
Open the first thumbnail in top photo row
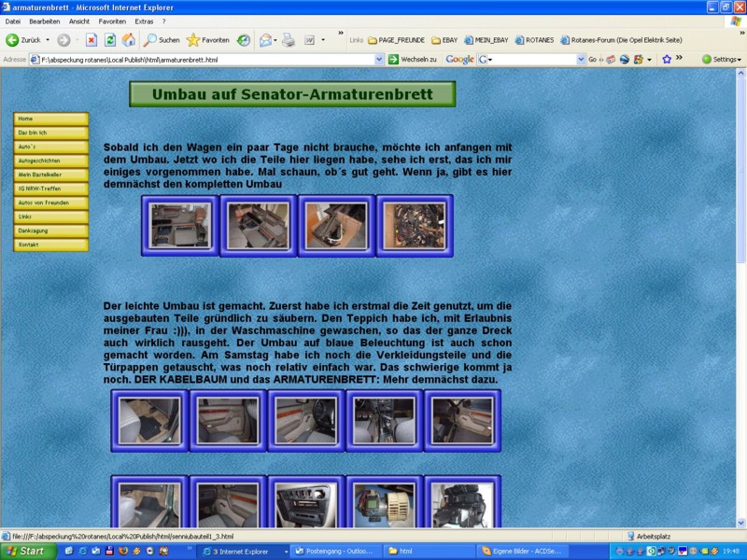pos(181,226)
